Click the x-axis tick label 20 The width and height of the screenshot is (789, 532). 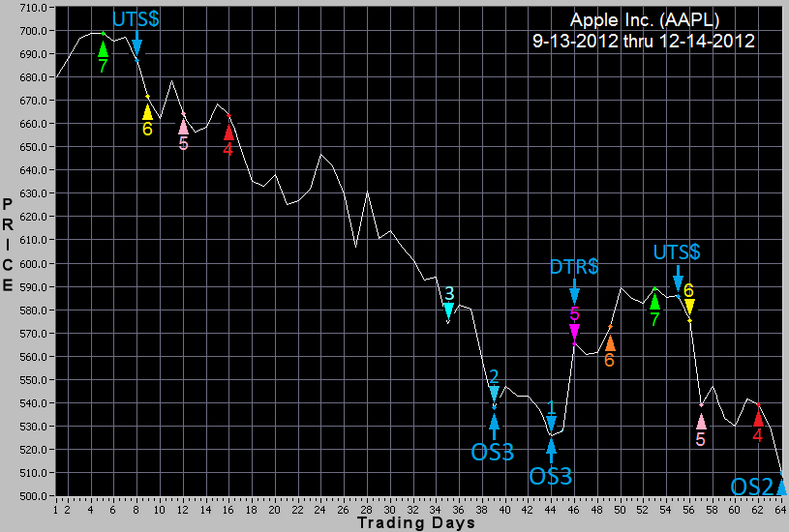[274, 510]
